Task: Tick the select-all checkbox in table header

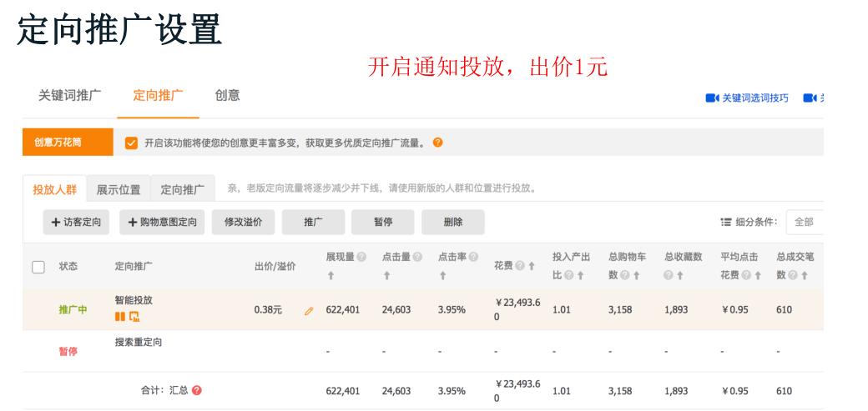Action: (38, 267)
